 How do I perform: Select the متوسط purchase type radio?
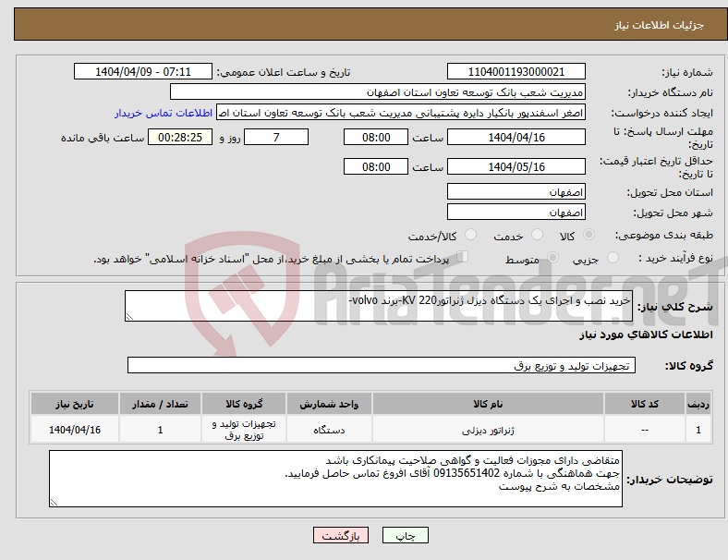[x=552, y=258]
